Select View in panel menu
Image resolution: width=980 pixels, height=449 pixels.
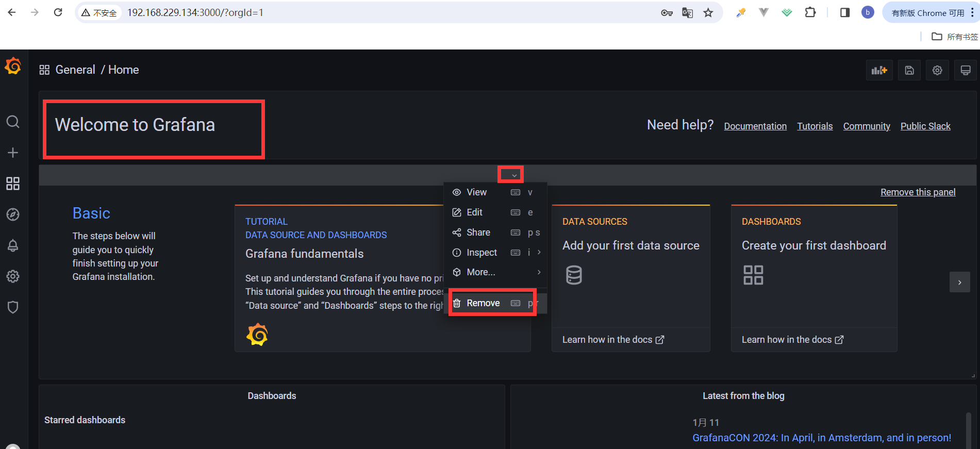click(495, 192)
